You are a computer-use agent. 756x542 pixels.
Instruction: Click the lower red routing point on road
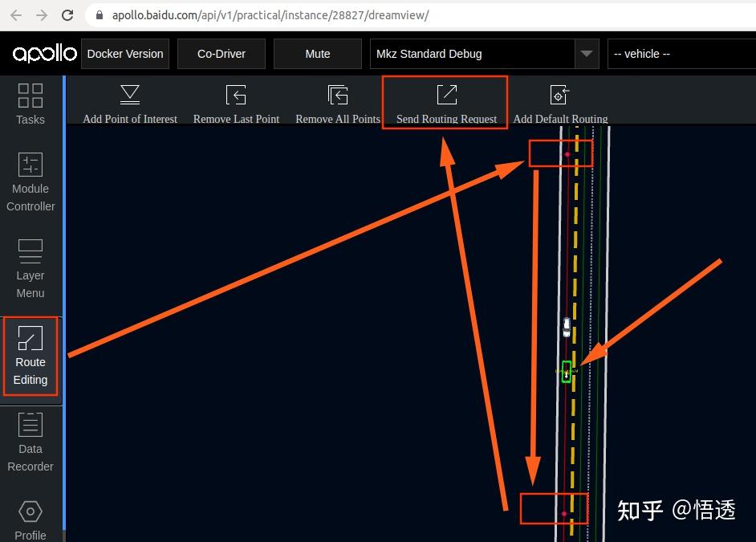[x=563, y=514]
